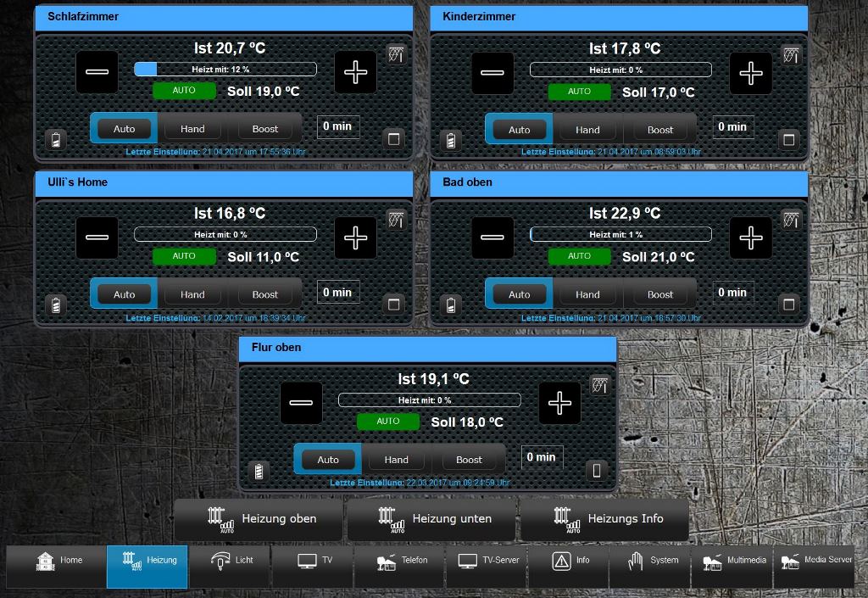
Task: Activate Boost in Kinderzimmer
Action: [x=660, y=130]
